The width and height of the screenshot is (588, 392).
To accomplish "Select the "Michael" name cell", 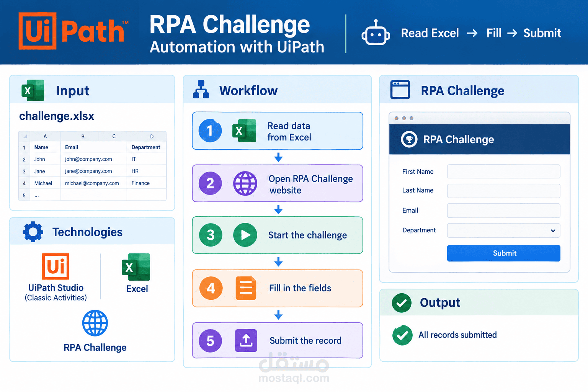I will (x=45, y=183).
